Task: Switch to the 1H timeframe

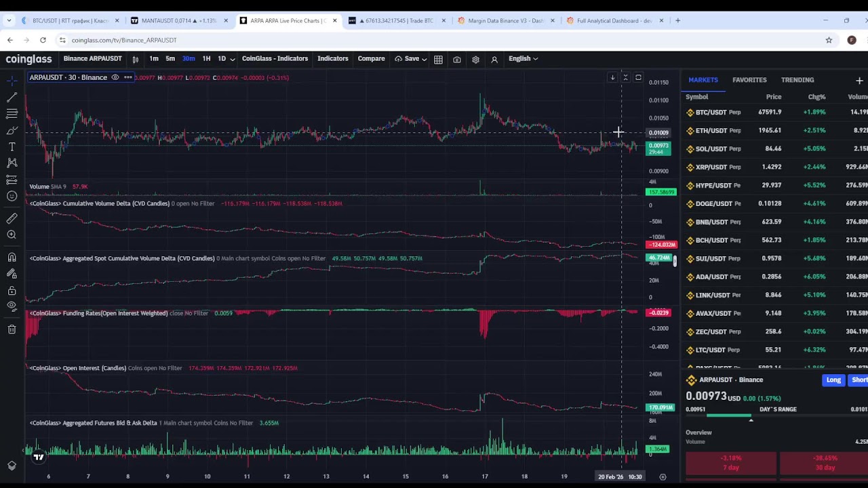Action: 206,59
